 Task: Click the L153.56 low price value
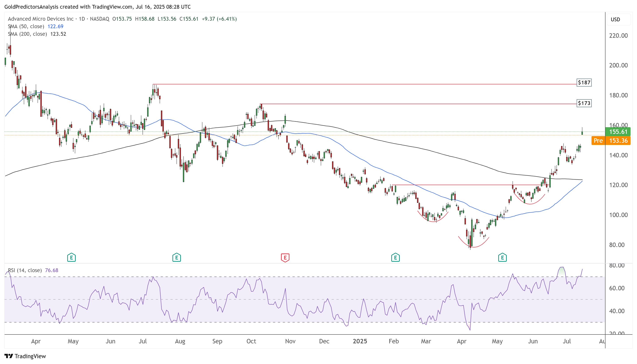pos(167,19)
